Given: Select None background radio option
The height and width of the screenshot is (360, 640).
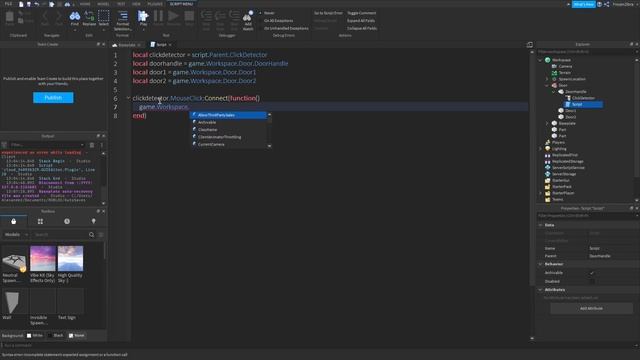Looking at the screenshot, I should (76, 336).
